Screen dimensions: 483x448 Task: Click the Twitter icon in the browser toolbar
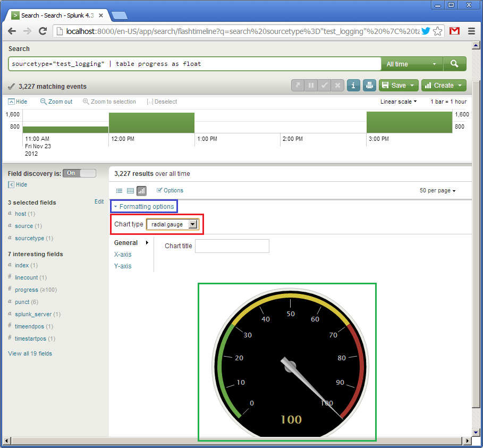click(x=426, y=31)
